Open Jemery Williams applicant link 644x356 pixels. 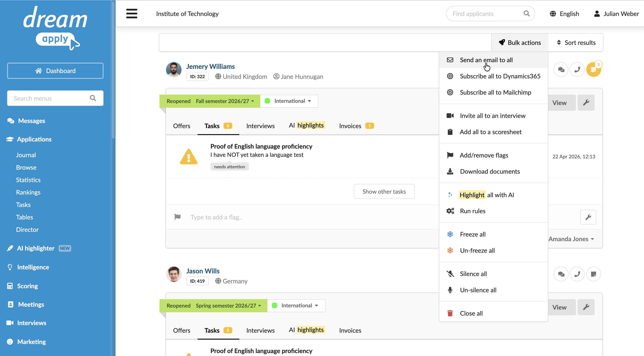pyautogui.click(x=210, y=66)
